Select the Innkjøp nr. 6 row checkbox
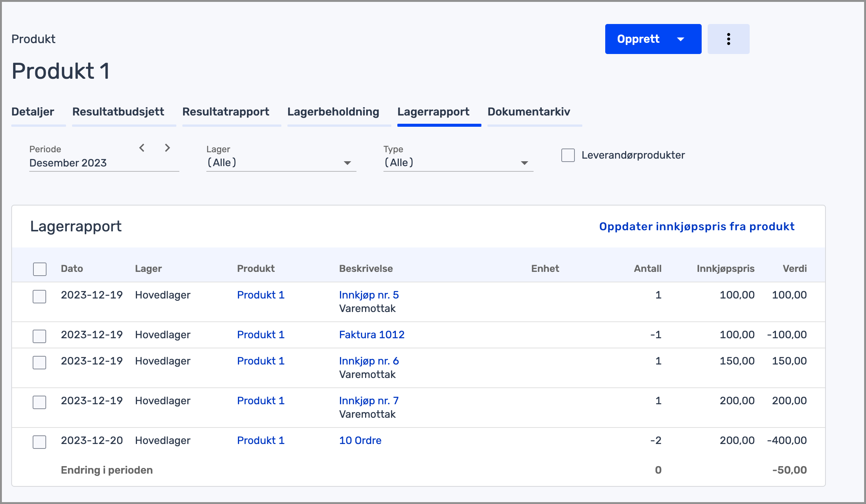This screenshot has width=866, height=504. point(39,362)
